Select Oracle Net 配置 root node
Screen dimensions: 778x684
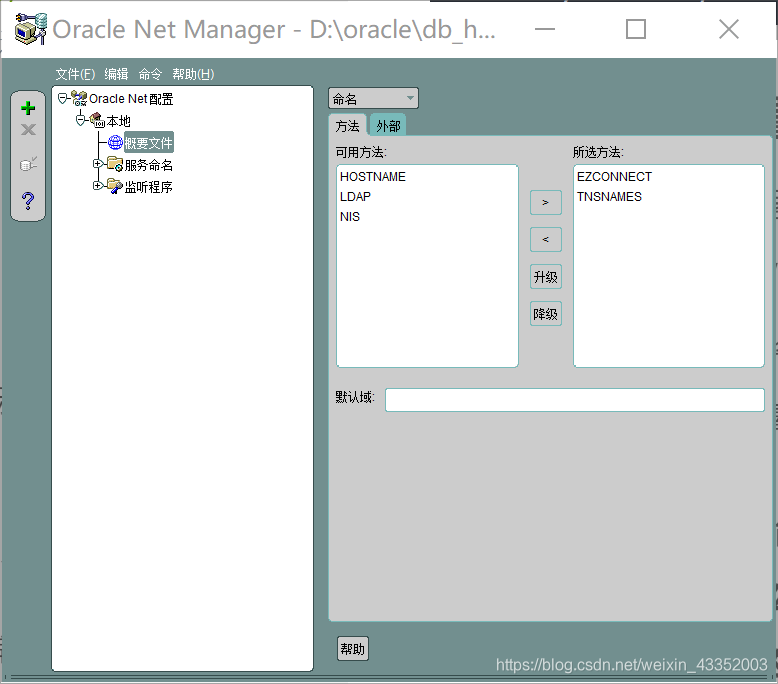(x=131, y=99)
